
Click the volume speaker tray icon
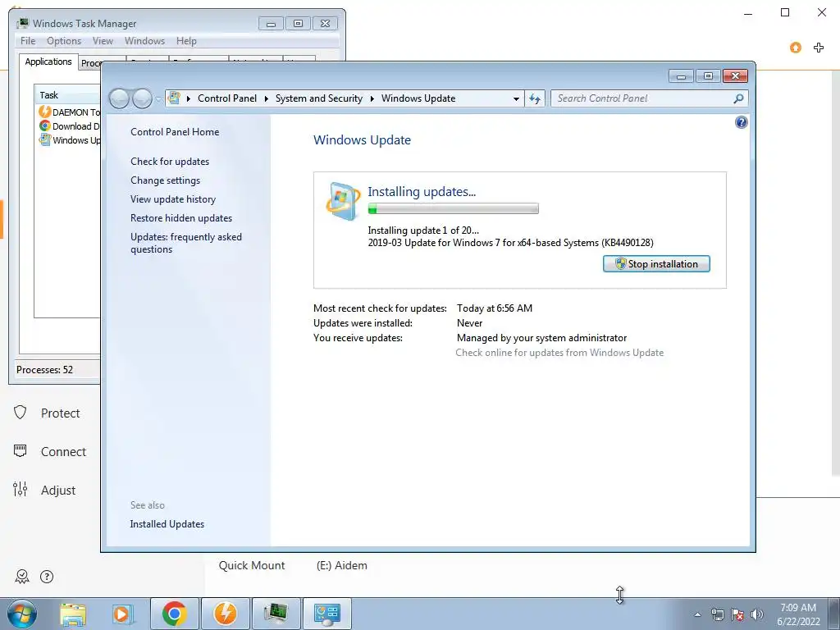coord(756,614)
